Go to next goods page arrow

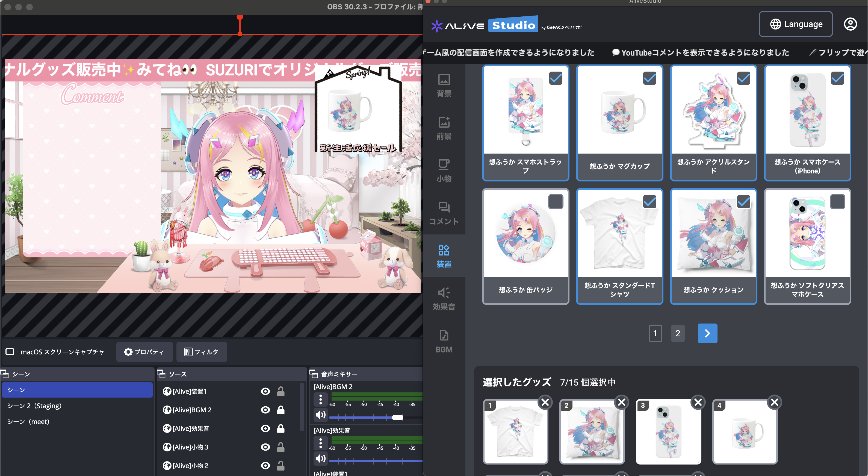point(707,333)
